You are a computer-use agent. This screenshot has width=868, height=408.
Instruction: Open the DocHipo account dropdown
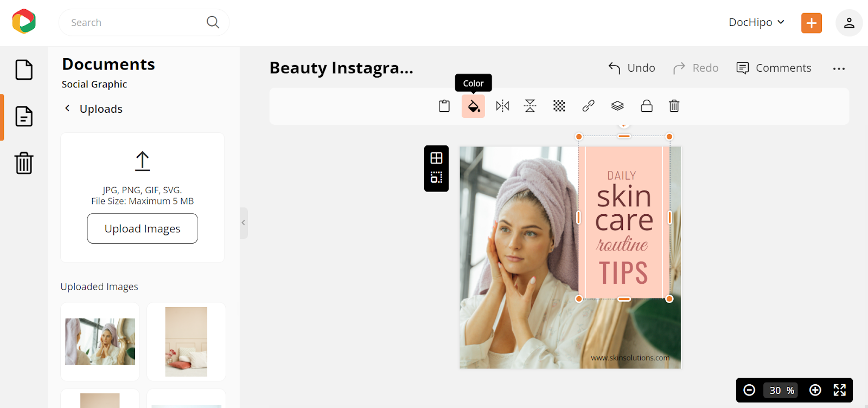[757, 22]
